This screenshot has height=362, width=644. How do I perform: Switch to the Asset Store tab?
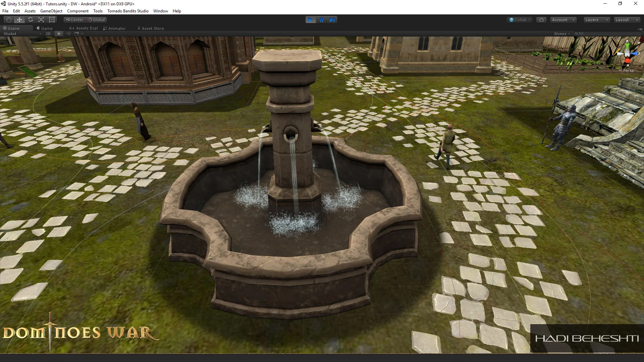[x=151, y=28]
